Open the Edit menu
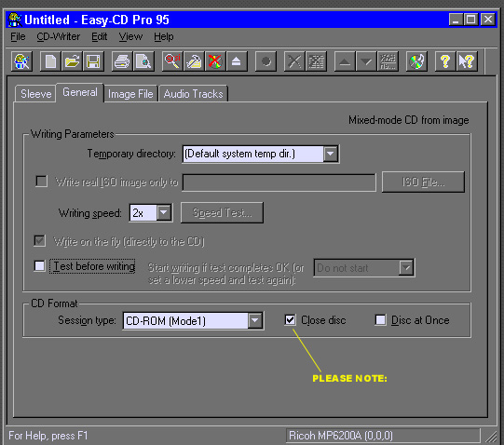This screenshot has width=504, height=445. [x=99, y=36]
